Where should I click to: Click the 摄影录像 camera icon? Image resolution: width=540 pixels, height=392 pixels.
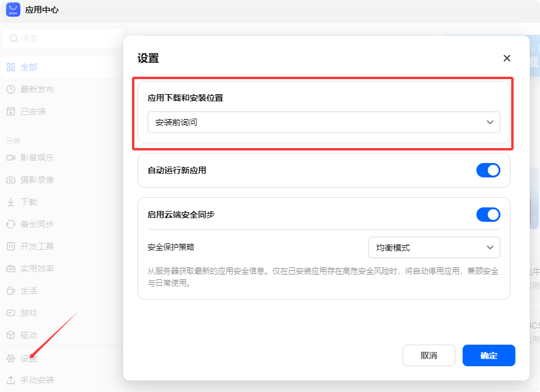tap(11, 180)
